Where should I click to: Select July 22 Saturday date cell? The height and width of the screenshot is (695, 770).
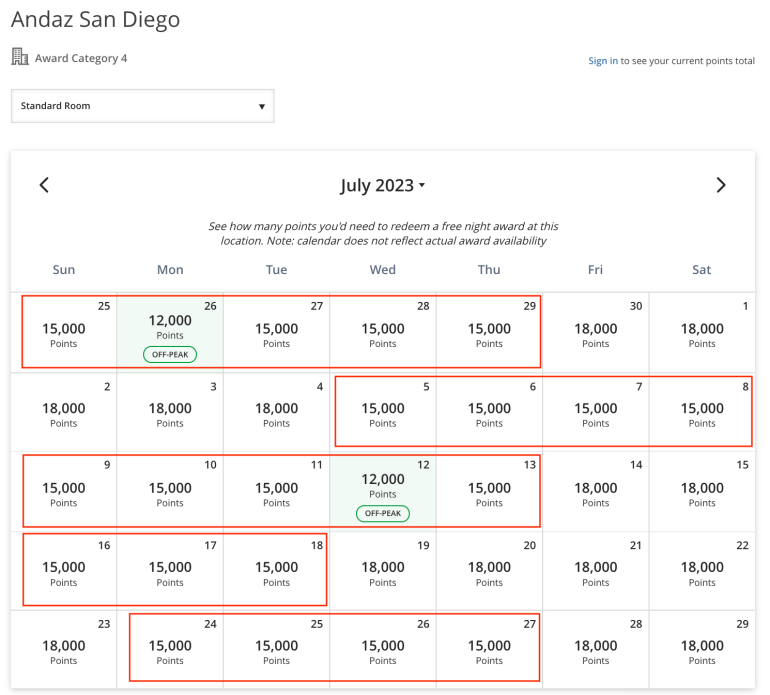tap(702, 567)
